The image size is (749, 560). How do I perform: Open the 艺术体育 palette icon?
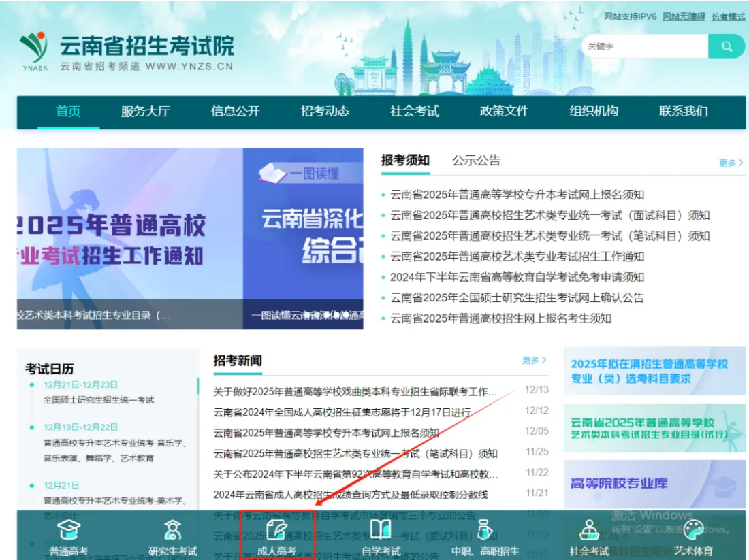pyautogui.click(x=693, y=529)
